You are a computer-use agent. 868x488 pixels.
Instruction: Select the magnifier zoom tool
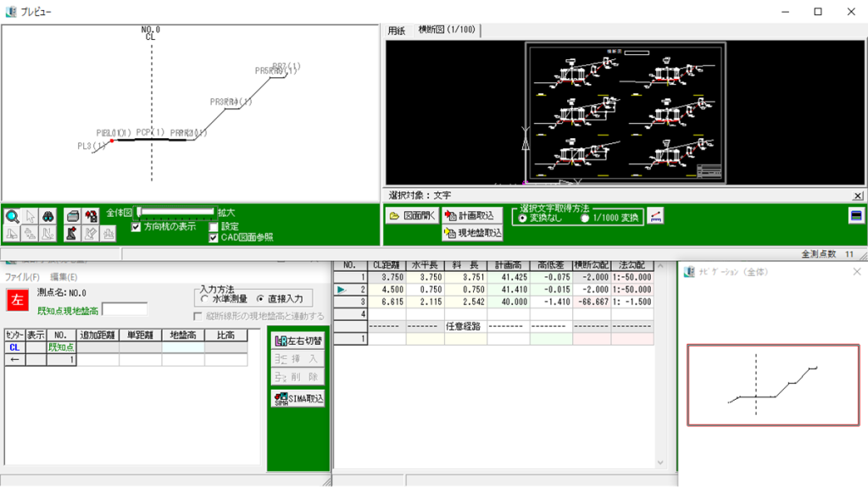pyautogui.click(x=13, y=216)
